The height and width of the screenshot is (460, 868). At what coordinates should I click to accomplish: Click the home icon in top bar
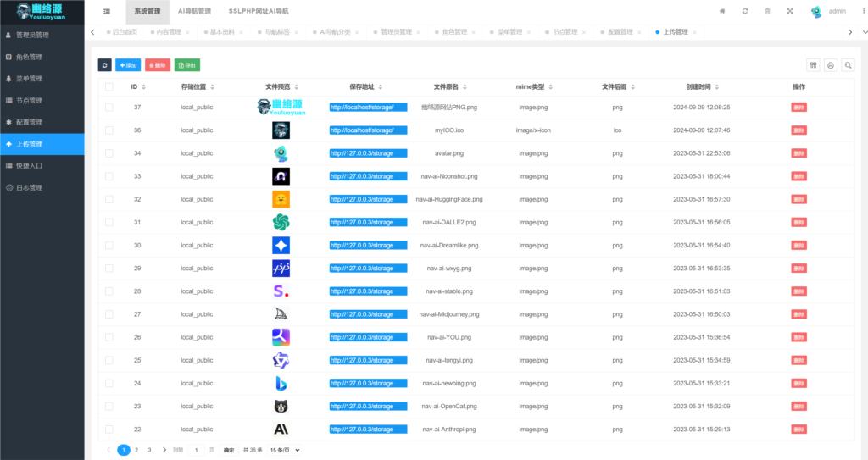[722, 11]
